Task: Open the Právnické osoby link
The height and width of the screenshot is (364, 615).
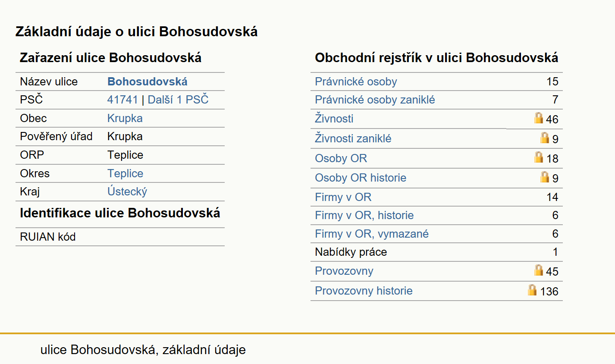Action: tap(356, 82)
